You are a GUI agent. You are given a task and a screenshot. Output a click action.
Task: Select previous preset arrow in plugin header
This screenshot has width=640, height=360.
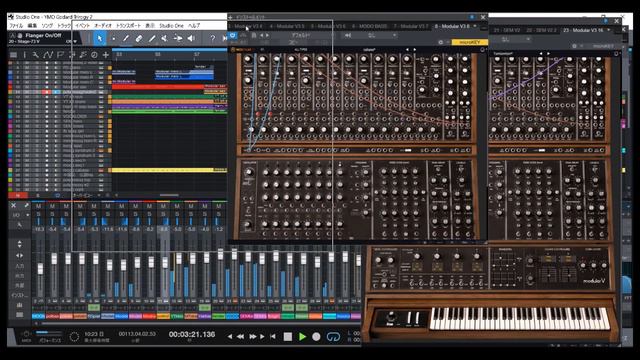click(262, 36)
